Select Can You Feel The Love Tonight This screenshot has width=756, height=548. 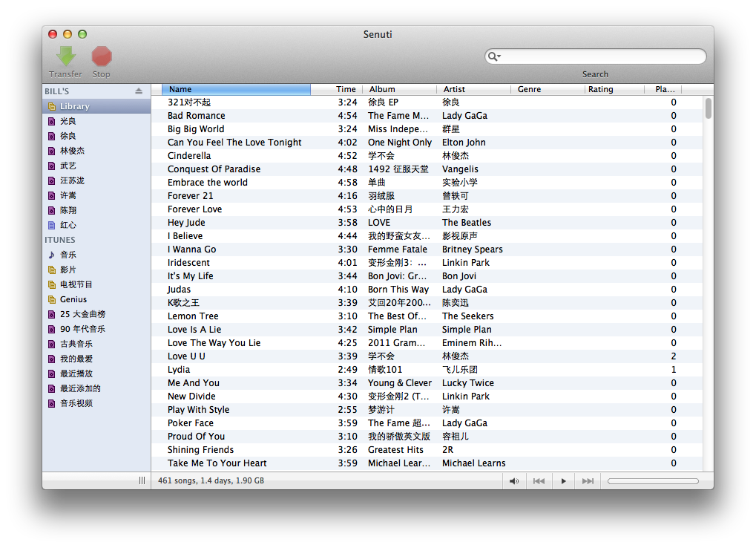[x=427, y=143]
